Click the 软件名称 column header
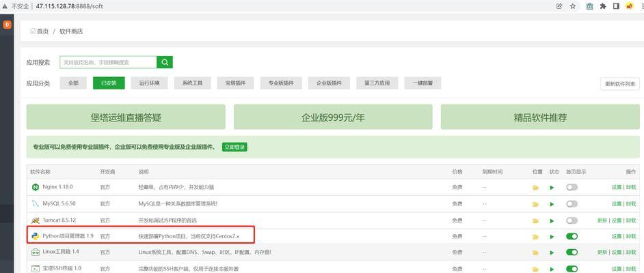Image resolution: width=644 pixels, height=273 pixels. click(40, 172)
